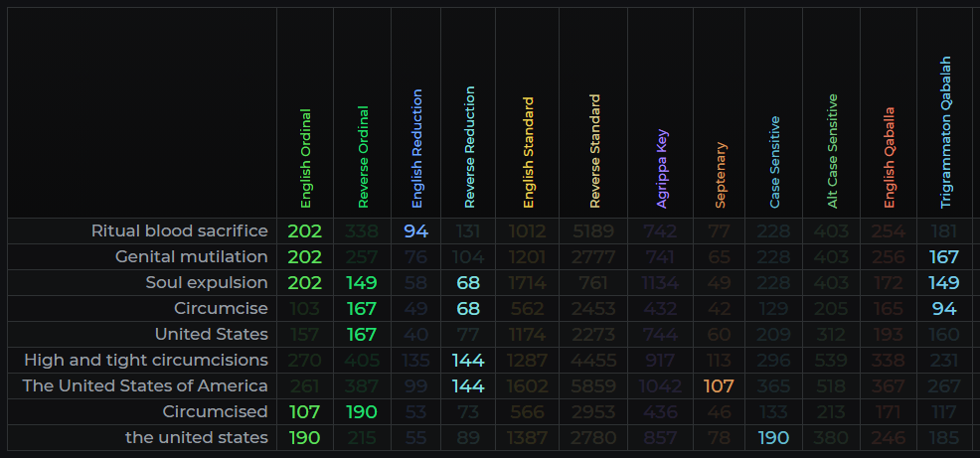The width and height of the screenshot is (980, 458).
Task: Select the English Qaballa column header
Action: tap(889, 157)
